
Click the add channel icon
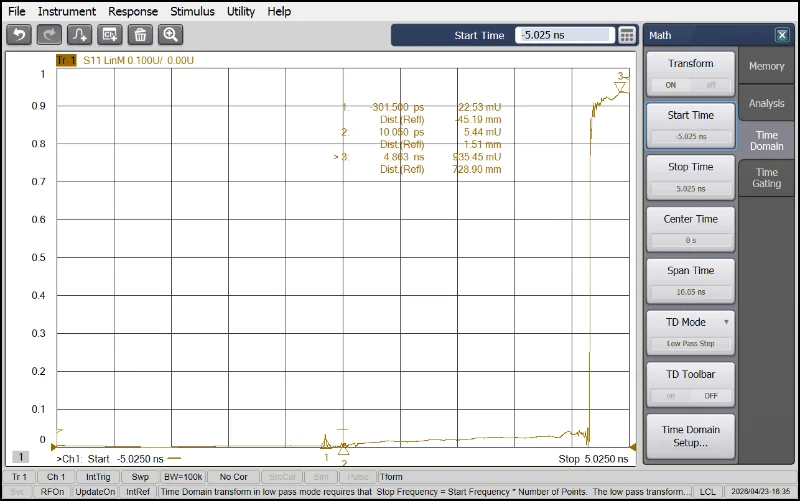[110, 35]
